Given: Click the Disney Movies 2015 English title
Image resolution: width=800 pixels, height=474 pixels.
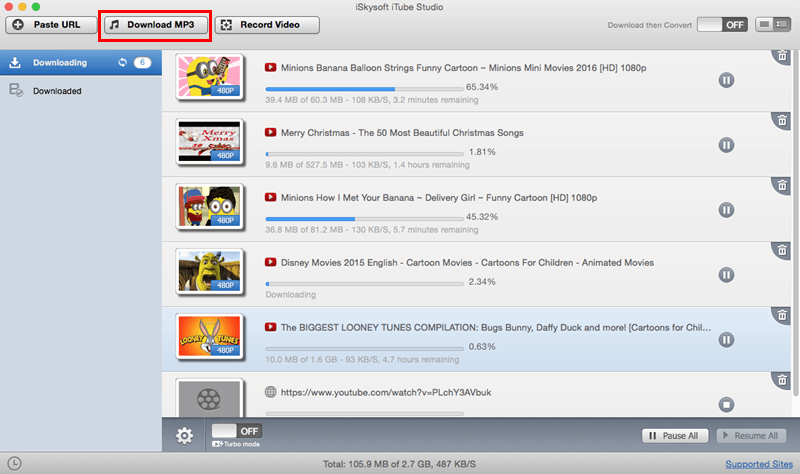Looking at the screenshot, I should coord(467,262).
